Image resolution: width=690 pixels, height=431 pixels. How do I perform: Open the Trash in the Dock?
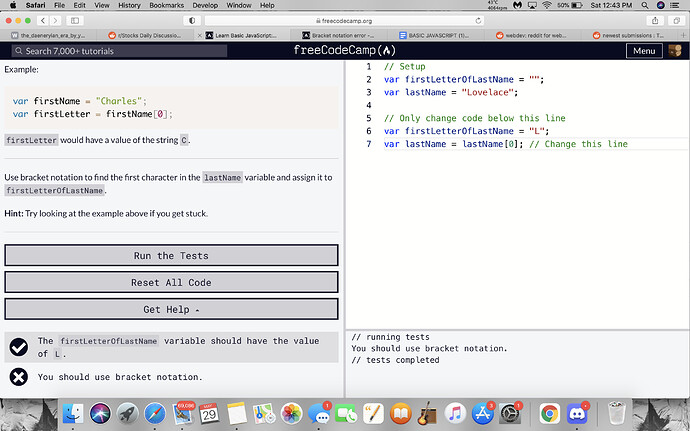(x=617, y=414)
